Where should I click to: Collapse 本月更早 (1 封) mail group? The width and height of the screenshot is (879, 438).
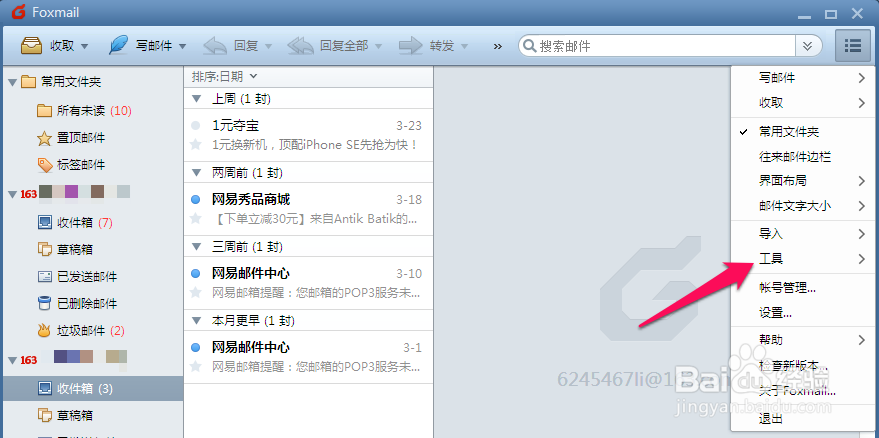click(x=196, y=320)
